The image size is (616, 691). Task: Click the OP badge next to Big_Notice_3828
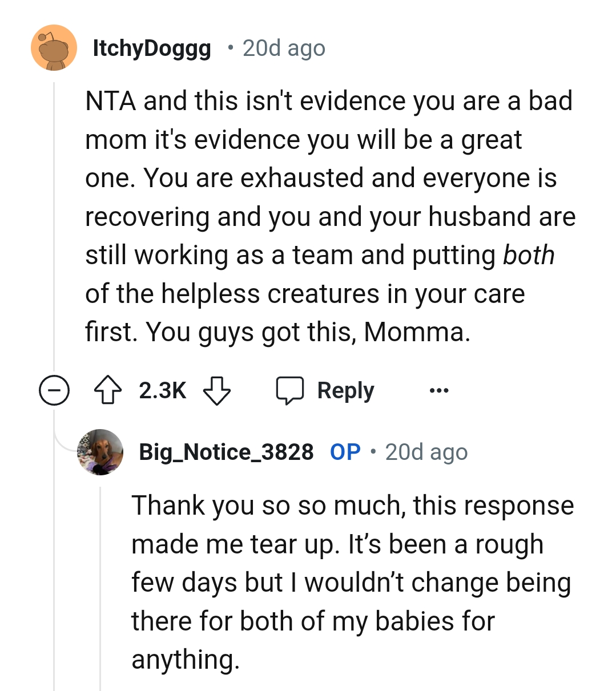(344, 451)
